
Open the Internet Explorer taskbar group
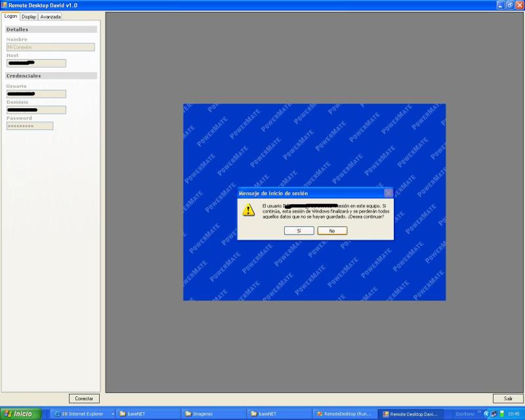tap(80, 414)
